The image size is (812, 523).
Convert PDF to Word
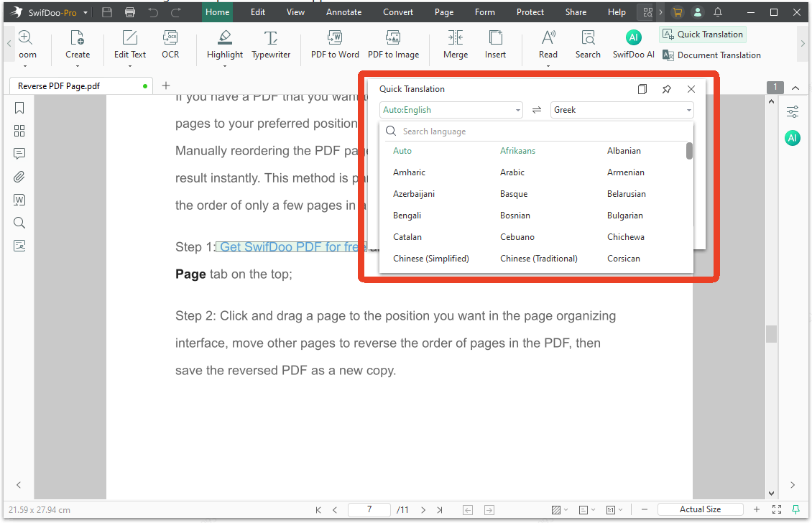[335, 45]
